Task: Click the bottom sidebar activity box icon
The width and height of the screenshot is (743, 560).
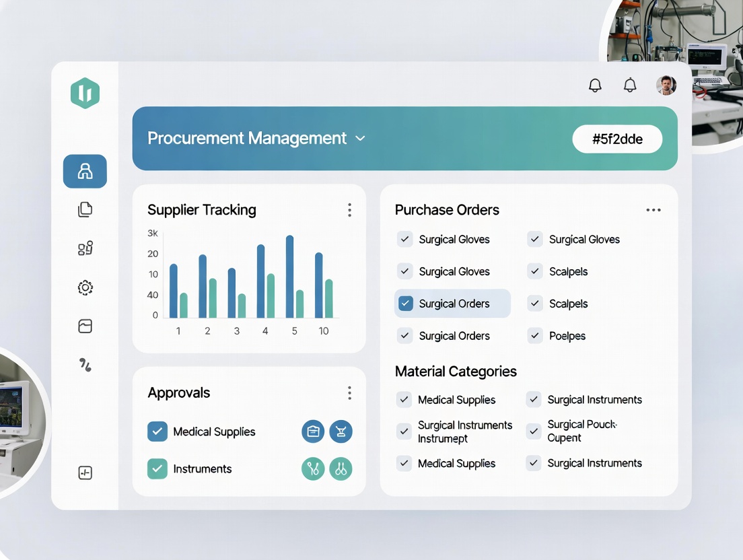Action: click(85, 473)
